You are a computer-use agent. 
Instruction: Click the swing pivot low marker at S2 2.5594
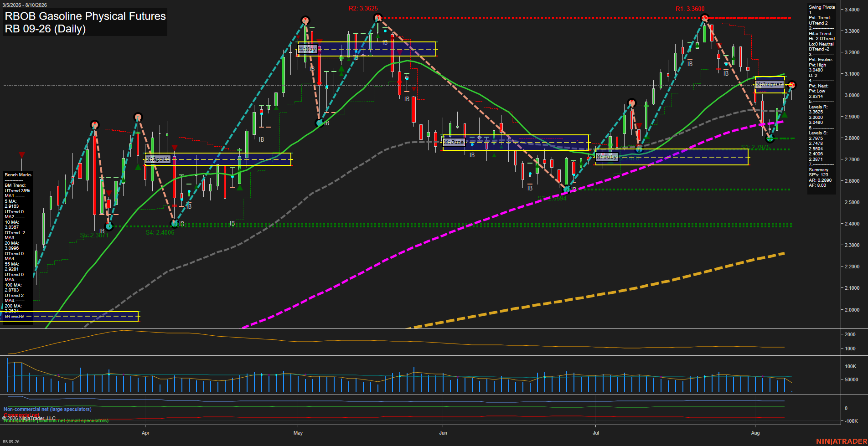point(567,189)
